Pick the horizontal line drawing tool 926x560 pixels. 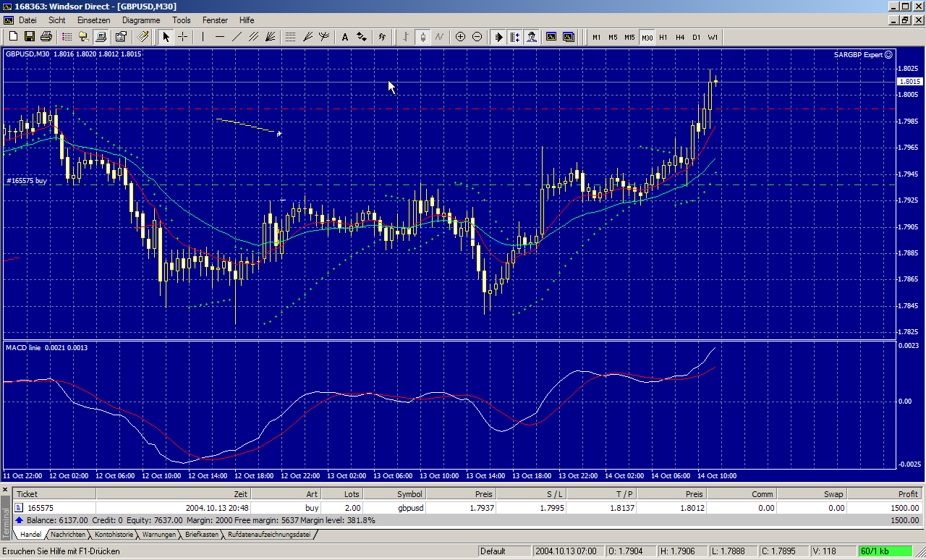pyautogui.click(x=220, y=37)
